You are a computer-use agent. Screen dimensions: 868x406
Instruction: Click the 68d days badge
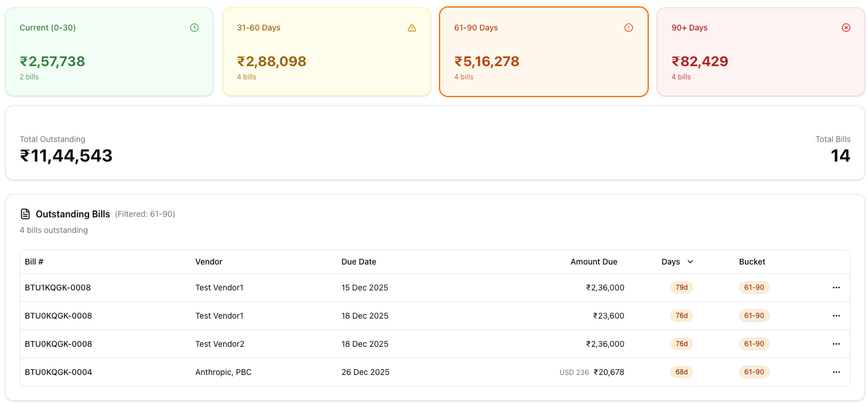click(681, 372)
